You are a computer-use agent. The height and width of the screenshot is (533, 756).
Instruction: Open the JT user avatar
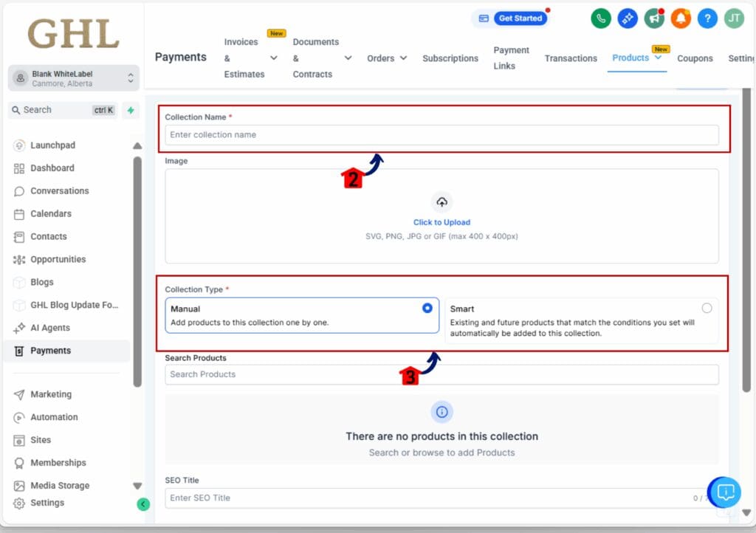coord(733,18)
